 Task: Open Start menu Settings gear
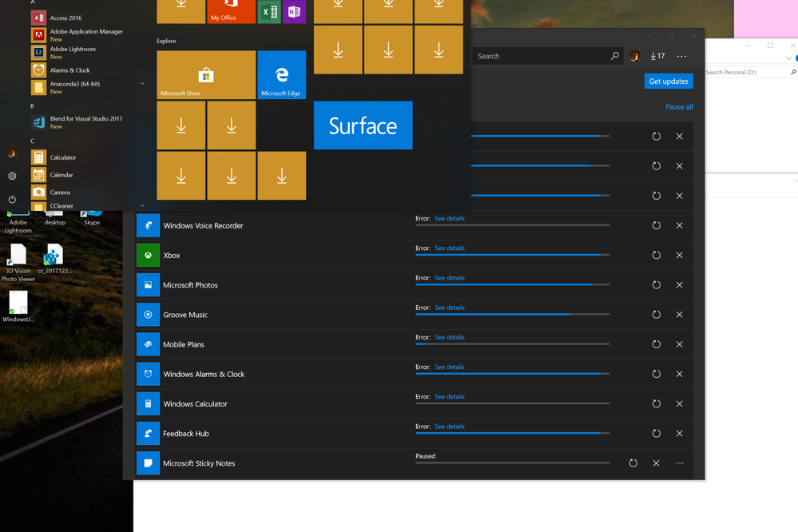[x=12, y=177]
